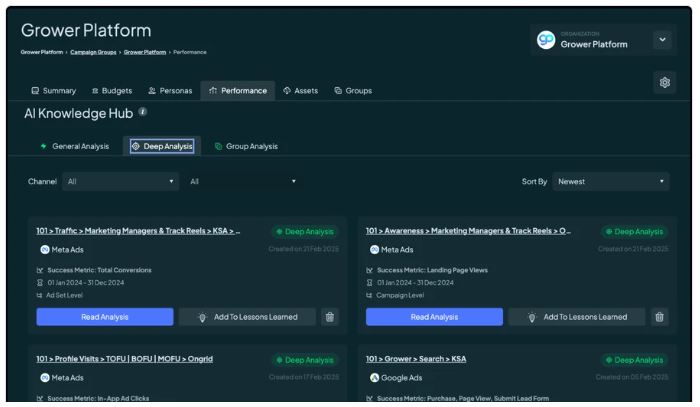
Task: Click 'Success Metric: Landing Page Views' text
Action: click(x=432, y=270)
